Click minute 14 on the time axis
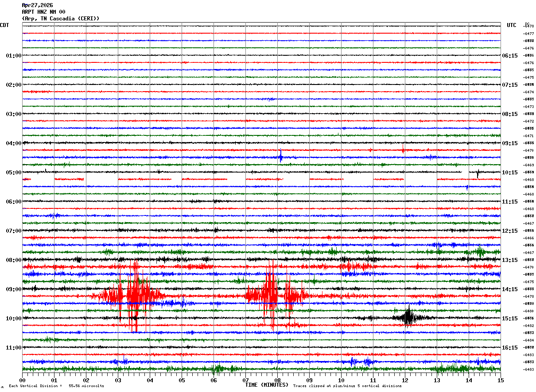 469,380
